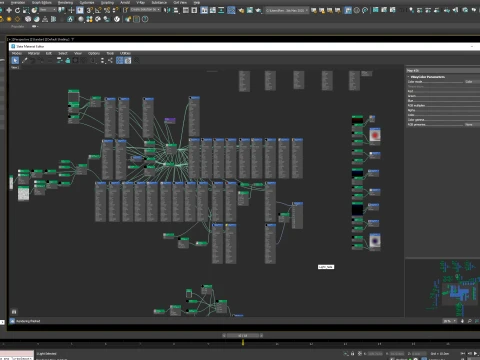The height and width of the screenshot is (360, 480).
Task: Toggle the selection lock icon in status bar
Action: coord(352,353)
